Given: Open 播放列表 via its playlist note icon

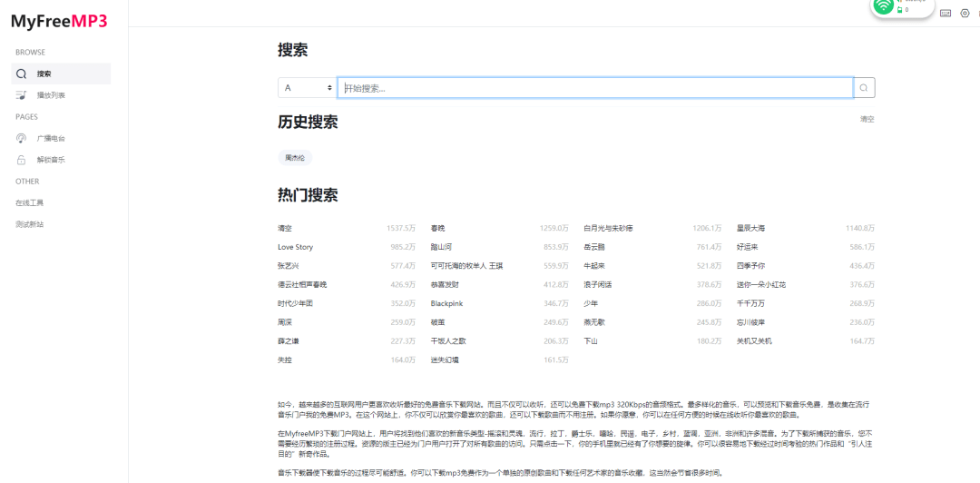Looking at the screenshot, I should [21, 95].
